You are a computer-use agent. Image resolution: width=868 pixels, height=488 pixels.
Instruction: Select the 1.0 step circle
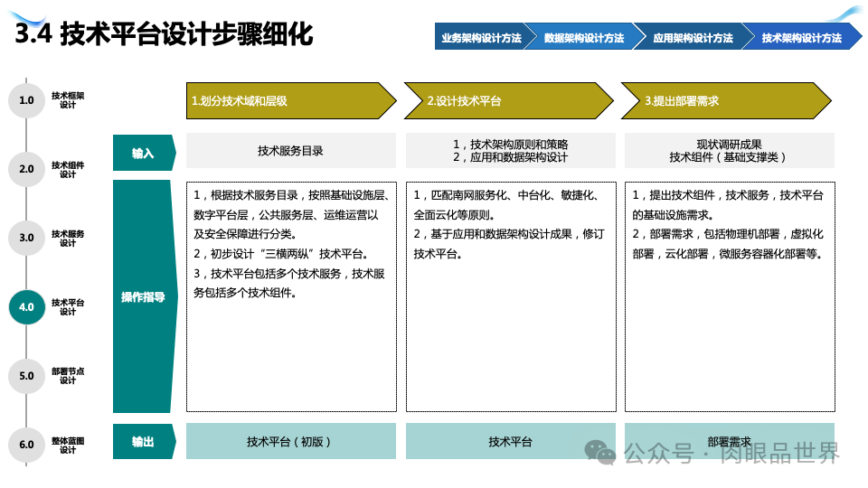point(26,100)
